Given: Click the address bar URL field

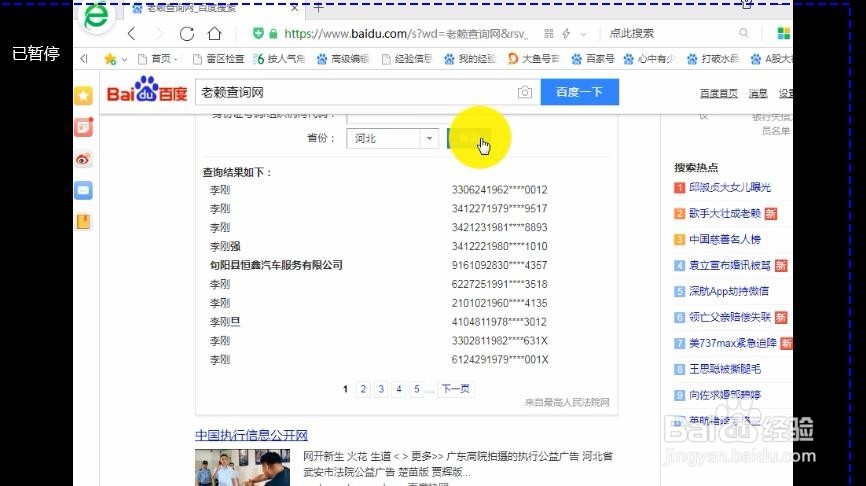Looking at the screenshot, I should (406, 34).
